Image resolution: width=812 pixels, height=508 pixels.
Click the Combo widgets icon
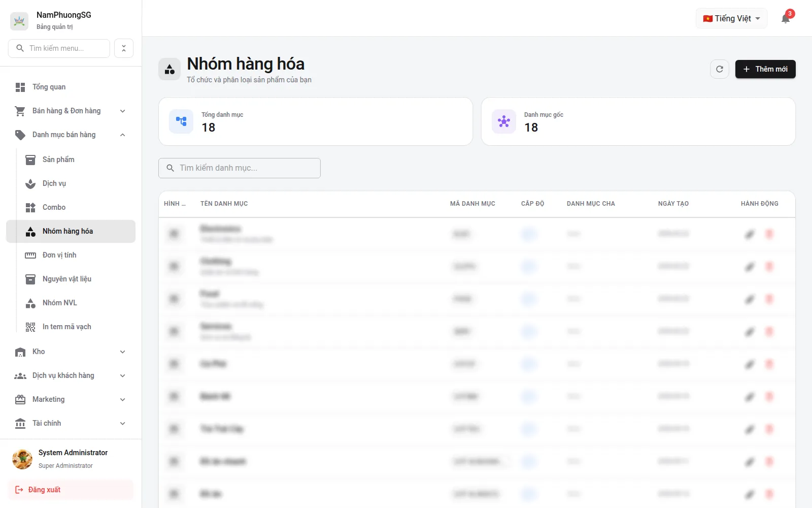coord(30,208)
